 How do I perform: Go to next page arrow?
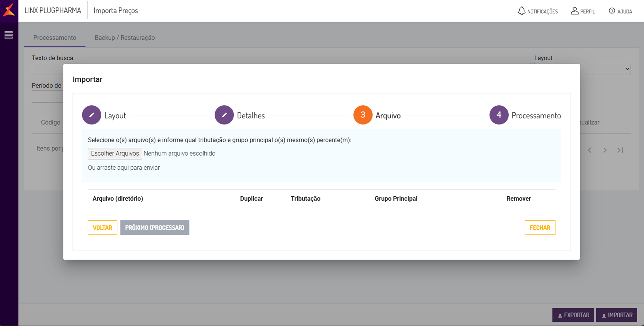(605, 150)
